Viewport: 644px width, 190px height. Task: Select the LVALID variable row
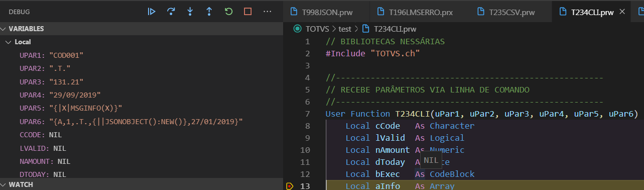point(142,148)
